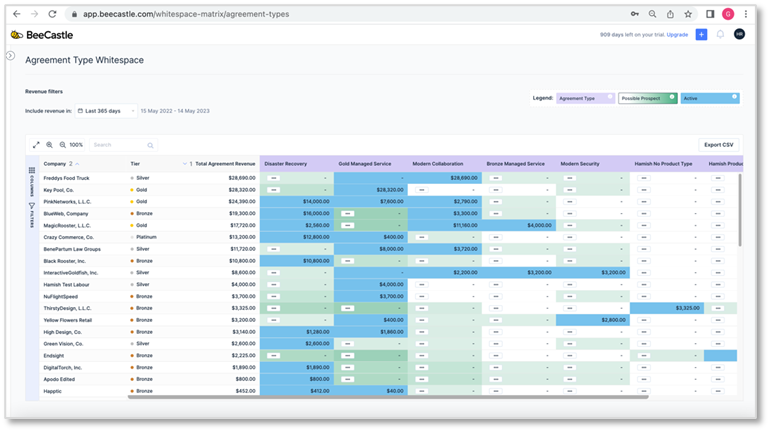The image size is (770, 432).
Task: Expand the left sidebar with the circle arrow
Action: click(10, 55)
